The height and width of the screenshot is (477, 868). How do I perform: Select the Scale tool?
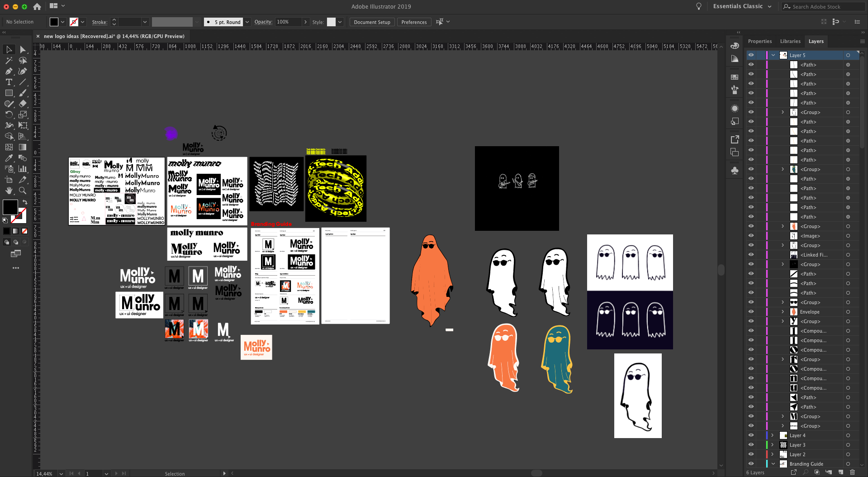(23, 114)
